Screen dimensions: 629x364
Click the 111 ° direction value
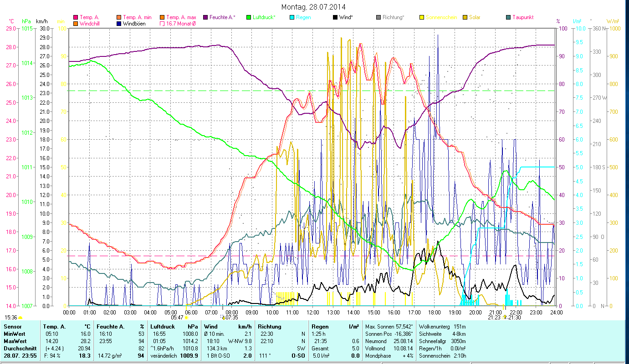coord(265,356)
